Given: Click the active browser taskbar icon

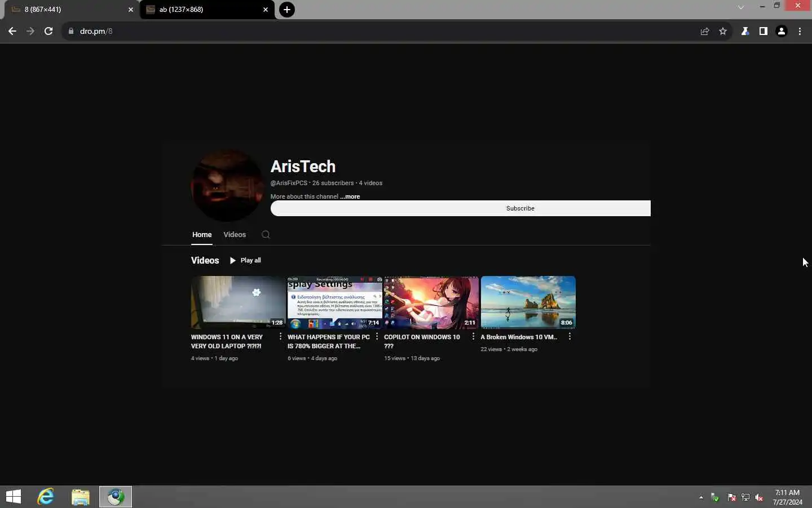Looking at the screenshot, I should point(116,497).
